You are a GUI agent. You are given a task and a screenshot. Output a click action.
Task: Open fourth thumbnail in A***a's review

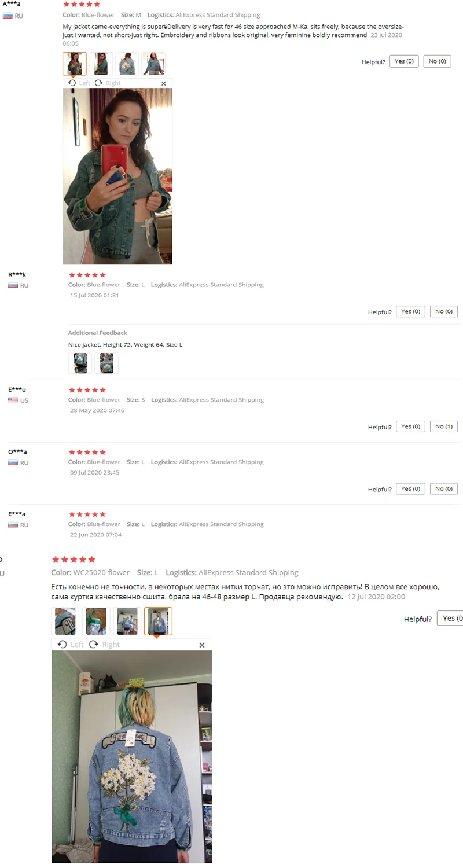tap(153, 64)
